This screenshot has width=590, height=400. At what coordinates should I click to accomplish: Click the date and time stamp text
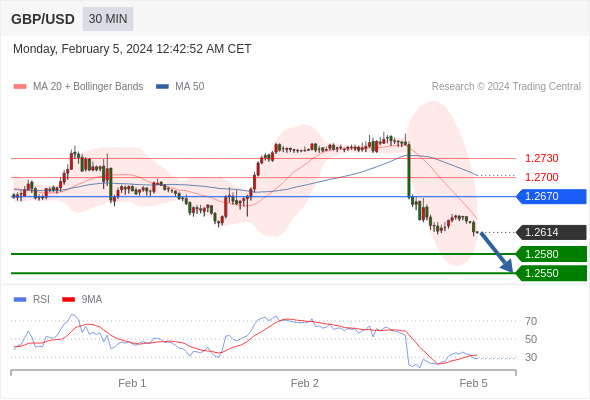point(132,49)
